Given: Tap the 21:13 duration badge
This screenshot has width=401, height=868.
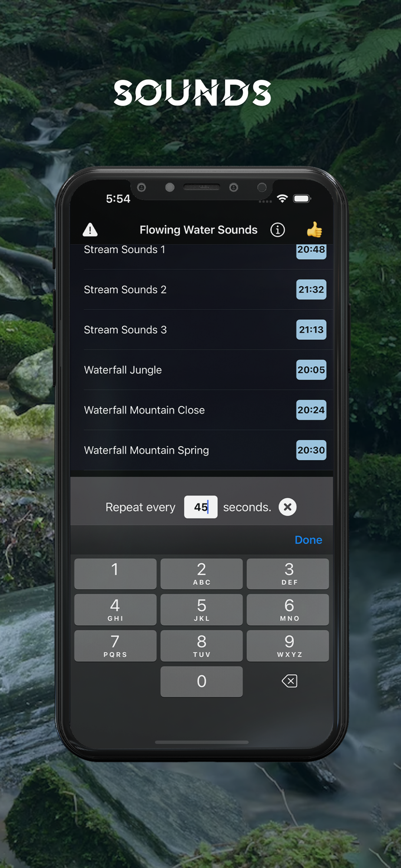Looking at the screenshot, I should tap(311, 330).
